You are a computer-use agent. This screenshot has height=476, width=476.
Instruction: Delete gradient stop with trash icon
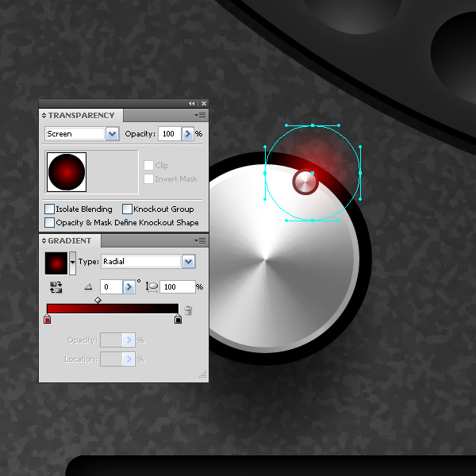pos(188,310)
